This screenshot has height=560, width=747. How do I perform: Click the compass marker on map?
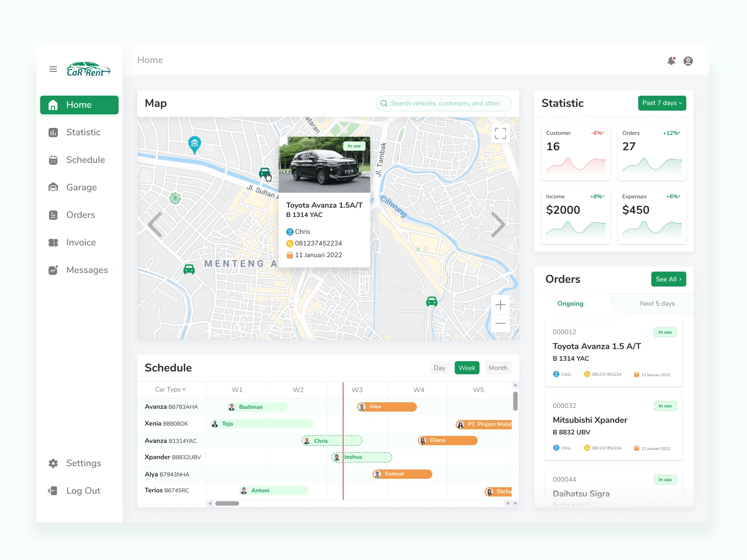click(175, 198)
